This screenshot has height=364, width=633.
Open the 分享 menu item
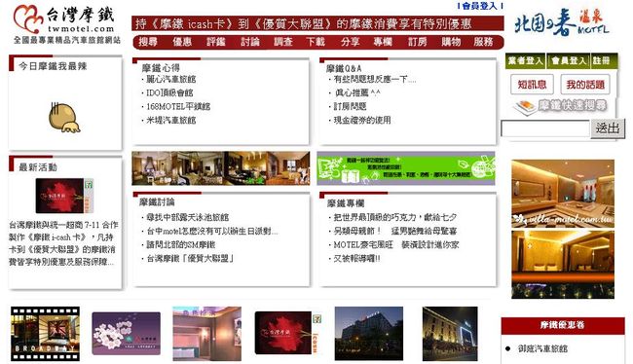pyautogui.click(x=350, y=42)
